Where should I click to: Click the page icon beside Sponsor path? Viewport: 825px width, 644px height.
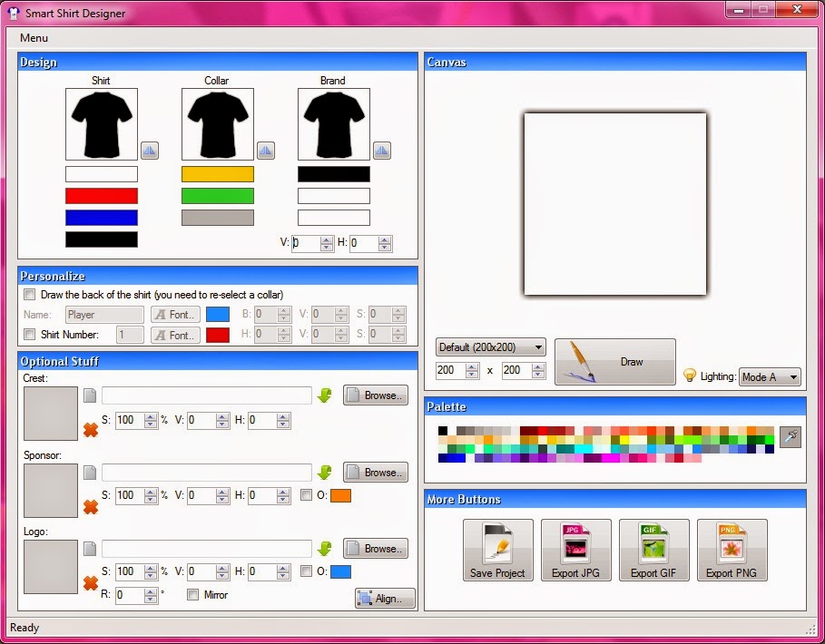[90, 472]
